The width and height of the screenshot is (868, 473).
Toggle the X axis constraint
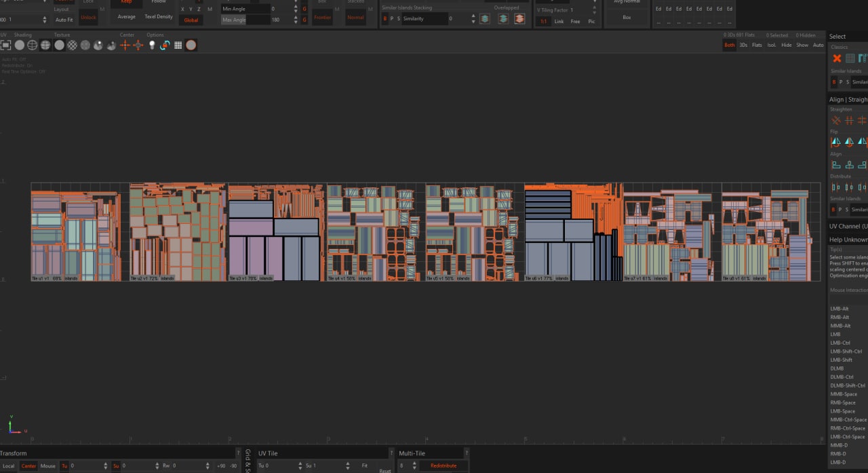pos(182,9)
